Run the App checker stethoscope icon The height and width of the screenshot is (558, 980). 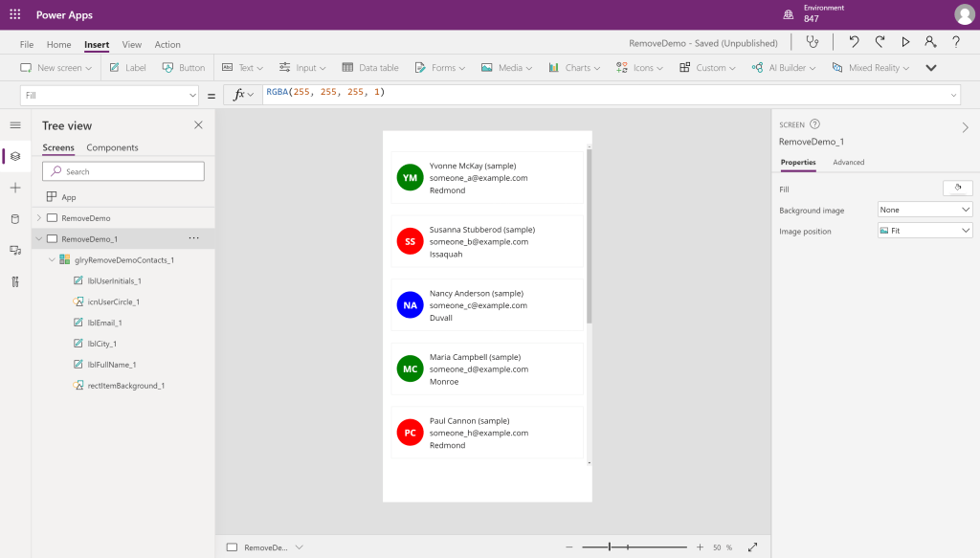click(813, 42)
